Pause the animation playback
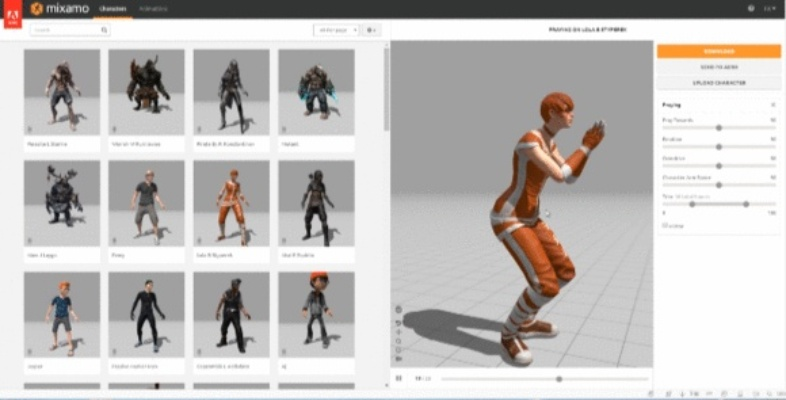Screen dimensions: 786x400 click(x=398, y=378)
